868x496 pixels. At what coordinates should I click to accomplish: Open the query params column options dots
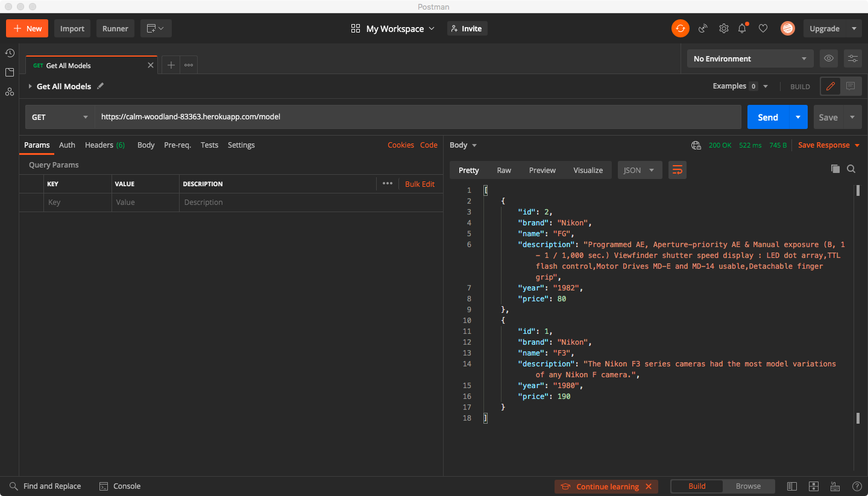point(388,184)
